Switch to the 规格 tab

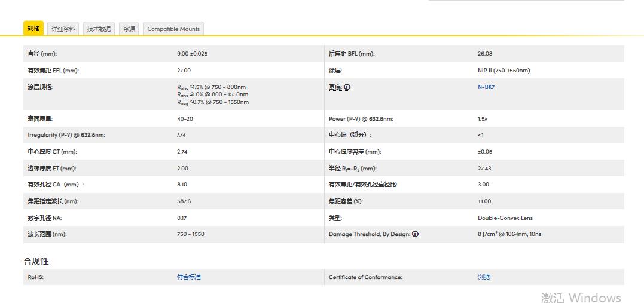click(x=33, y=28)
